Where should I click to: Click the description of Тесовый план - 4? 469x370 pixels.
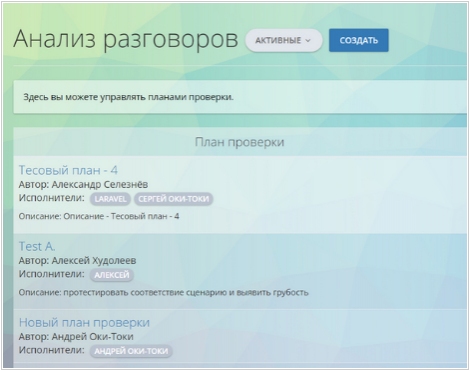click(99, 216)
